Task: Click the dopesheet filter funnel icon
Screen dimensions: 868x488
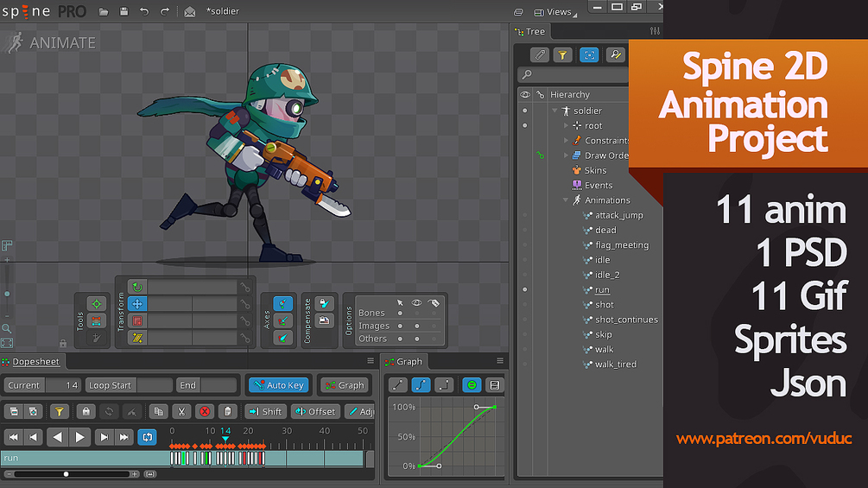Action: tap(59, 411)
